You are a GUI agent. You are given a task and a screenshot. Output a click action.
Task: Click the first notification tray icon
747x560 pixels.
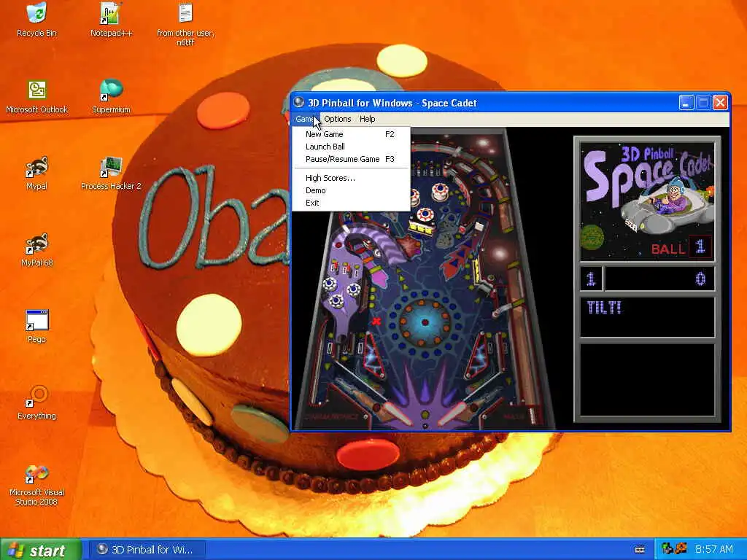click(667, 549)
